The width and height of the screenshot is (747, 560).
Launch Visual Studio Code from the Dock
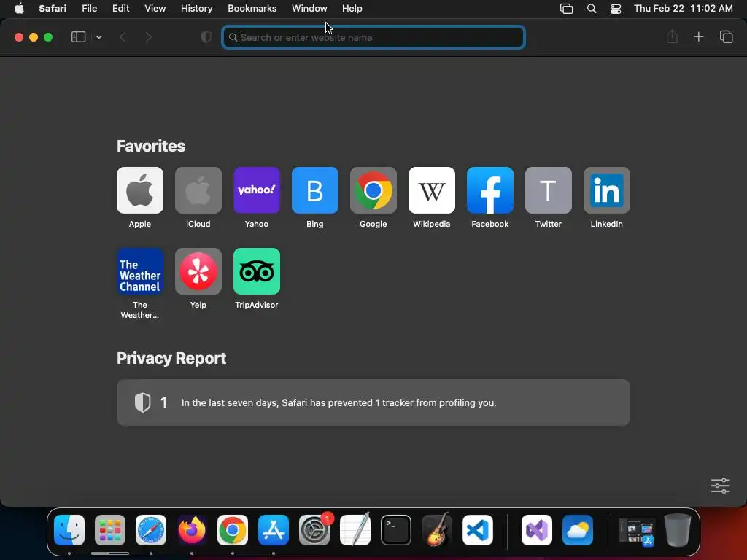point(478,530)
